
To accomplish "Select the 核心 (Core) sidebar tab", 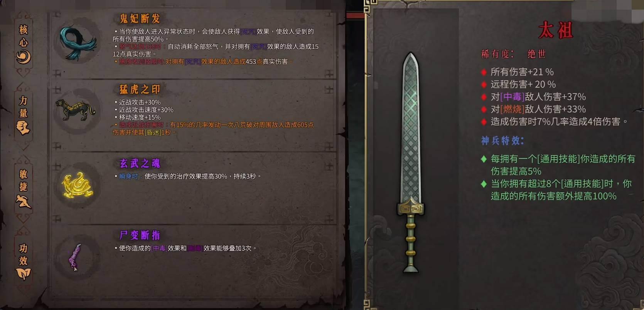I will click(x=24, y=44).
